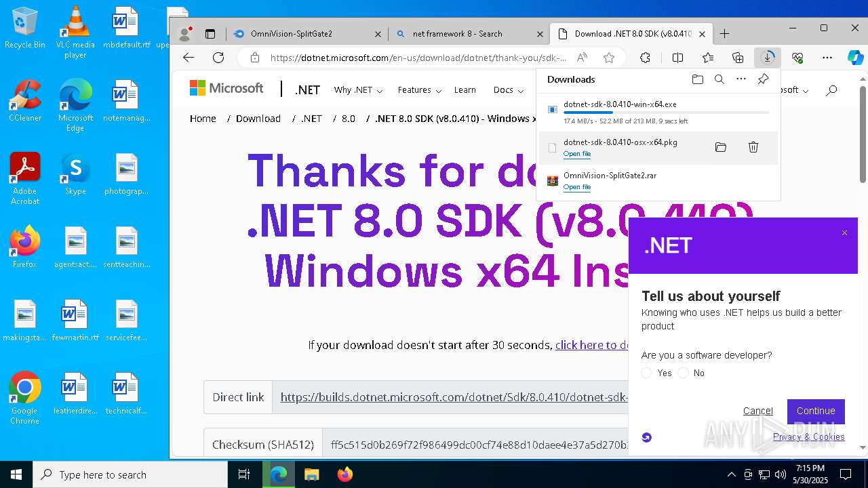
Task: Switch to the net framework 8 Search tab
Action: pos(469,34)
